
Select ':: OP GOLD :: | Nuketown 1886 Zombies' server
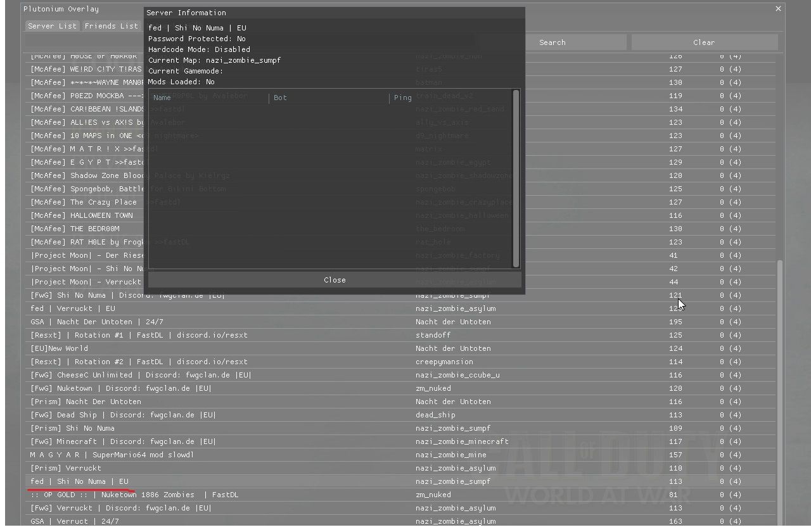tap(400, 495)
